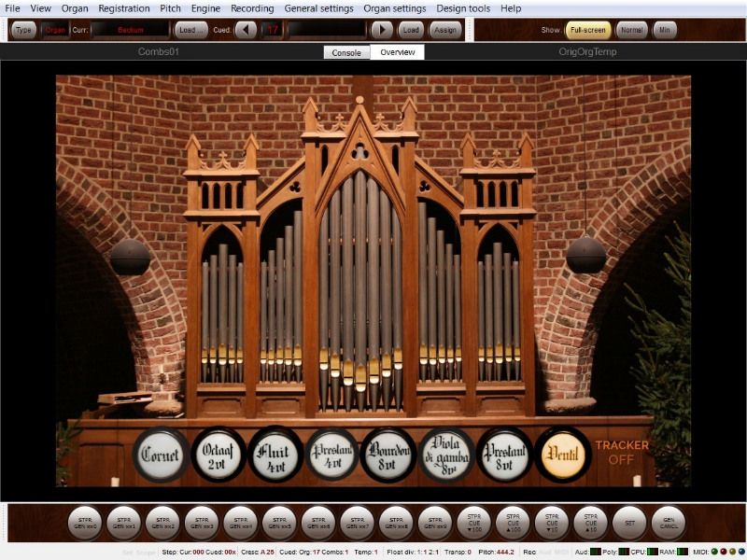Engage the Bourdon 8vt stop

coord(388,455)
